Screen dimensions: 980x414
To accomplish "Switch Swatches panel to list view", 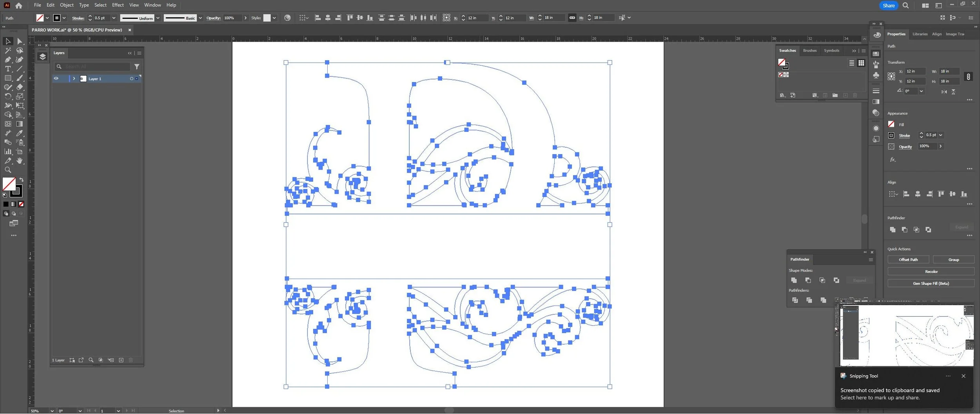I will [851, 63].
